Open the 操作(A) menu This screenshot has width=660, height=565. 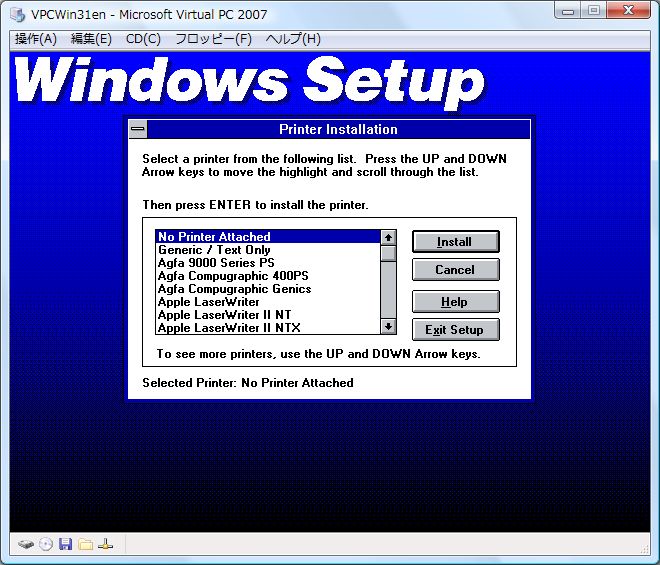click(36, 39)
